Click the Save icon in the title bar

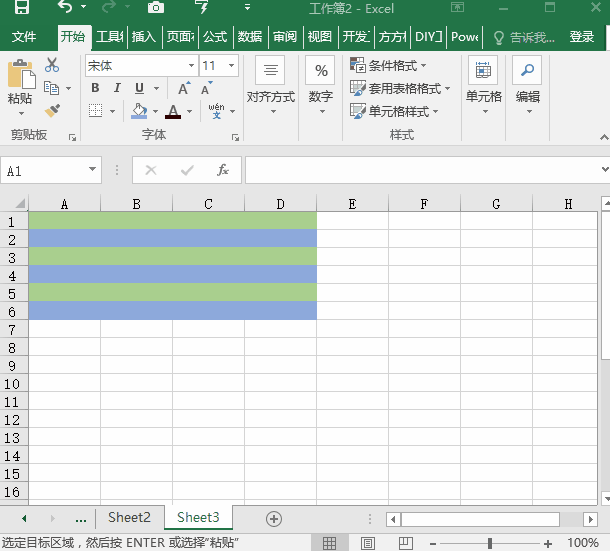22,7
